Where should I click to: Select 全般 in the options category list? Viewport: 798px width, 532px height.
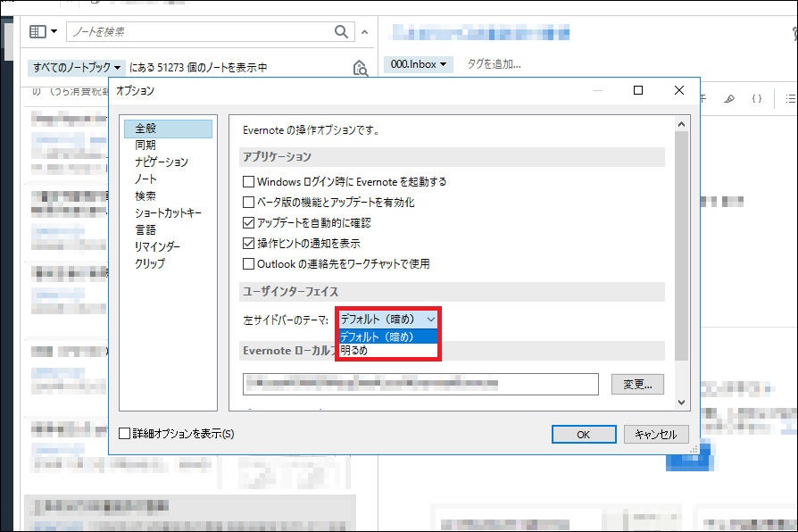pyautogui.click(x=168, y=129)
